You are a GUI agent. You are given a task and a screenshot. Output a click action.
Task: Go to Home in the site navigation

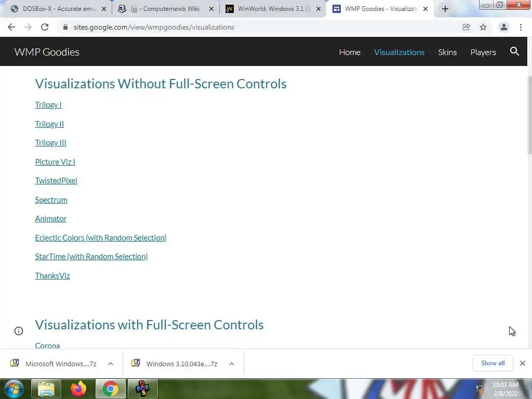pyautogui.click(x=350, y=52)
